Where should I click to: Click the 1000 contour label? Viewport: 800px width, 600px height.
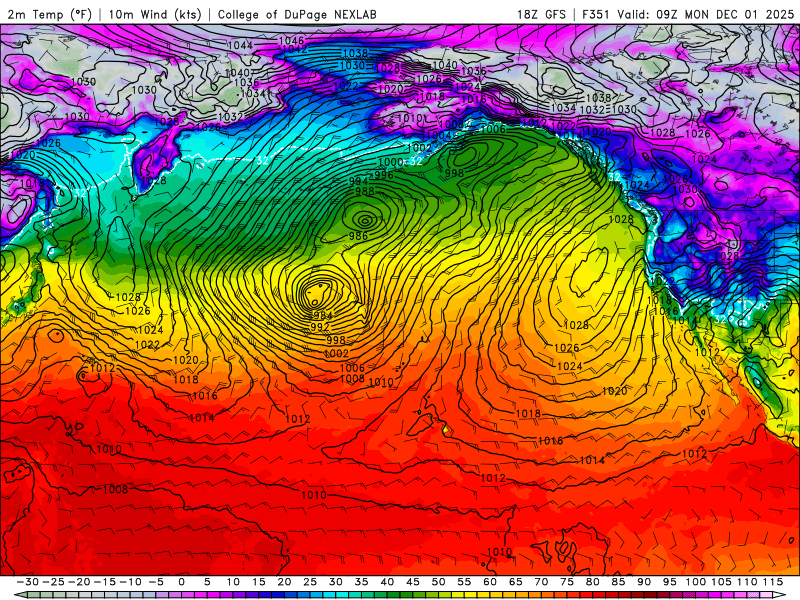point(390,162)
